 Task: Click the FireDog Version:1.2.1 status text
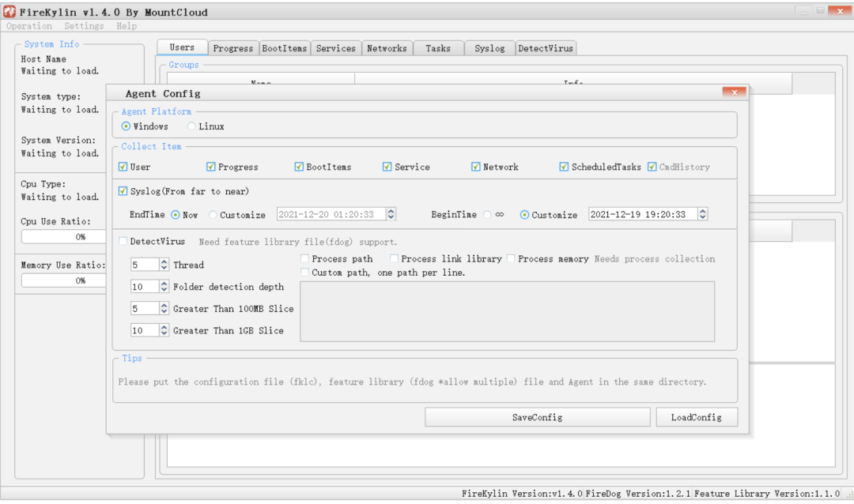638,493
